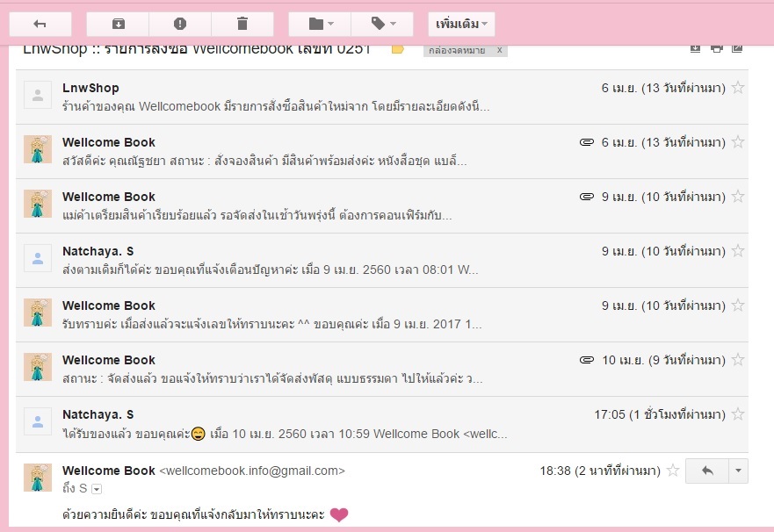Report conversation as spam
Viewport: 774px width, 532px height.
click(180, 24)
